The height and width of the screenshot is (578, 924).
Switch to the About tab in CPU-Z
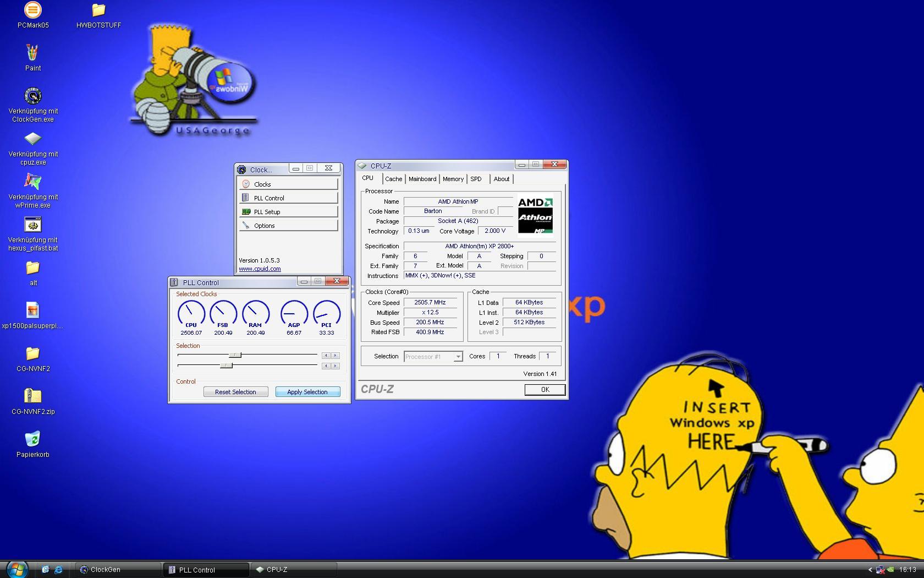[502, 179]
